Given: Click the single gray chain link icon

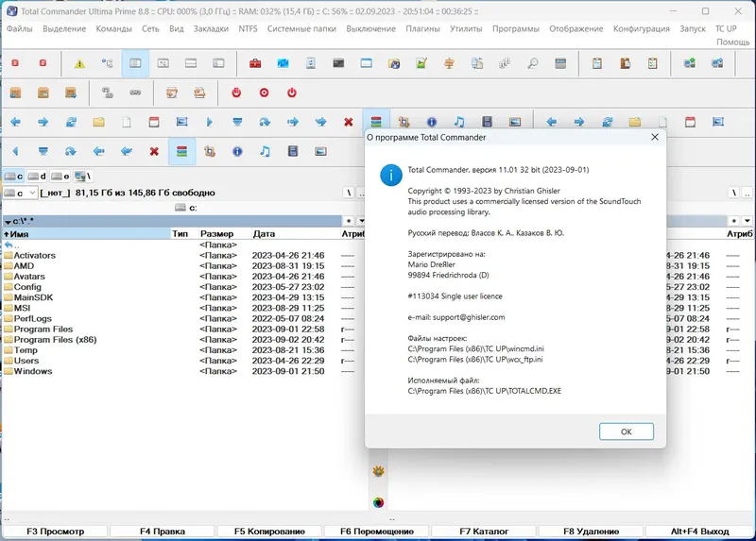Looking at the screenshot, I should (135, 93).
